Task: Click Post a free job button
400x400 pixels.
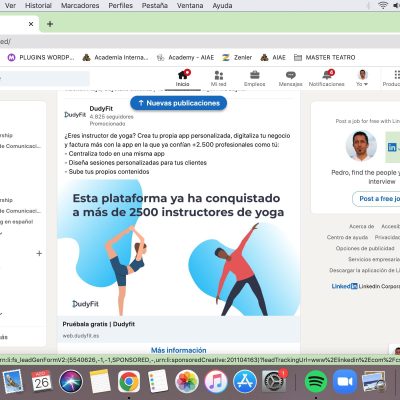Action: pyautogui.click(x=377, y=199)
